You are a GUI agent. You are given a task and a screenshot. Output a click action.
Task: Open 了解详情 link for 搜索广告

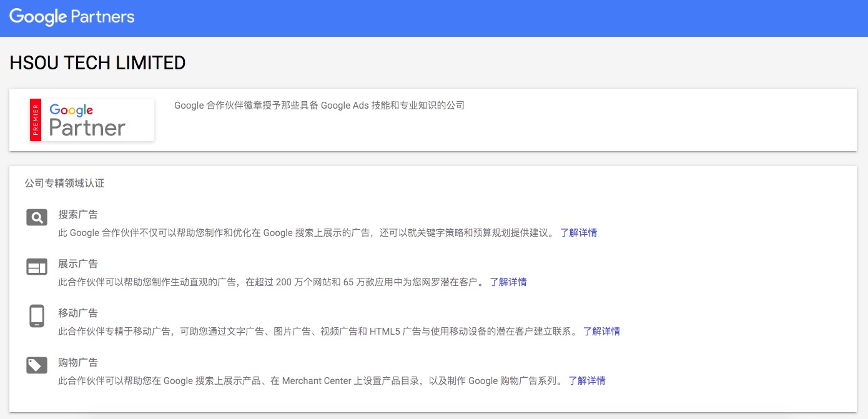pyautogui.click(x=578, y=232)
